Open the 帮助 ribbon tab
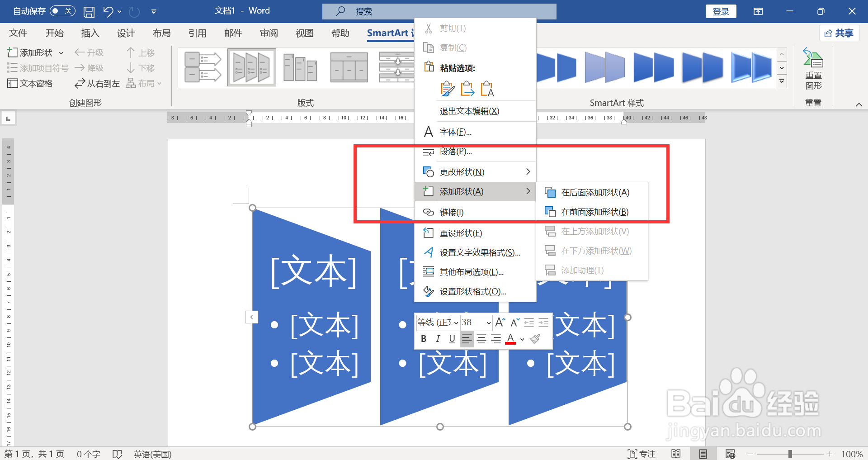Screen dimensions: 868x460 point(340,33)
